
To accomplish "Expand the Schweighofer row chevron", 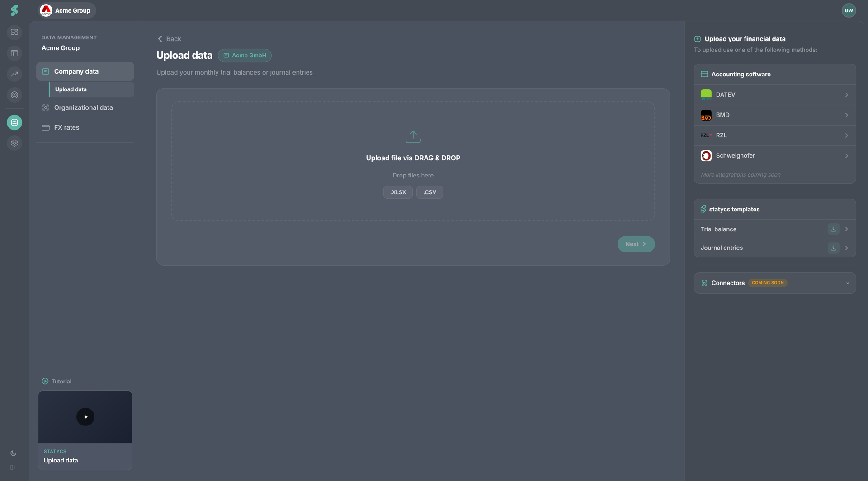I will click(846, 156).
